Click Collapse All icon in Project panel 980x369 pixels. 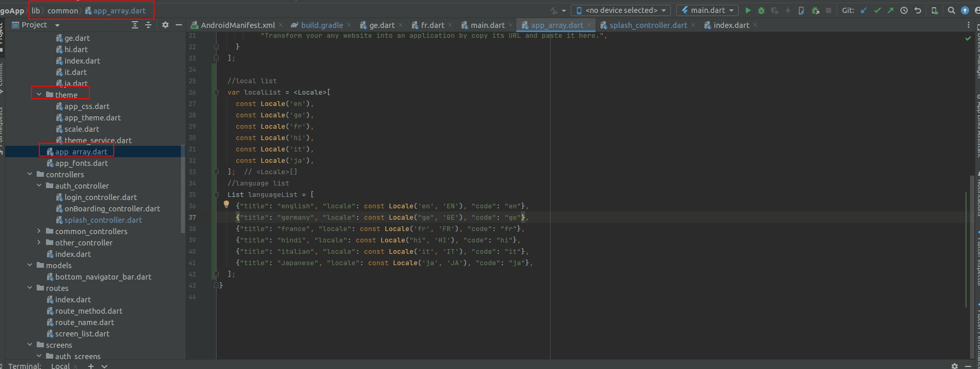click(148, 25)
